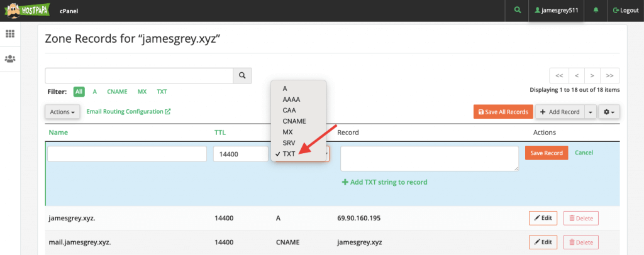644x255 pixels.
Task: Expand the Actions dropdown
Action: 62,112
